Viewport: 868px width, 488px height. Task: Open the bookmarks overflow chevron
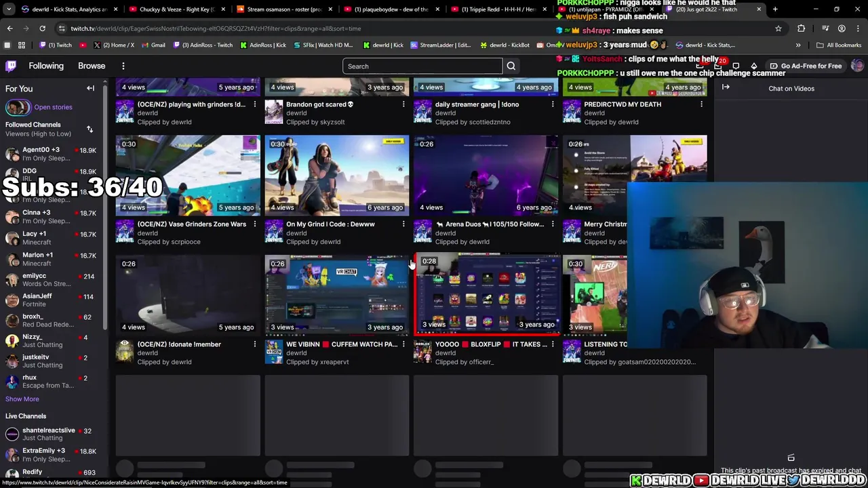798,45
